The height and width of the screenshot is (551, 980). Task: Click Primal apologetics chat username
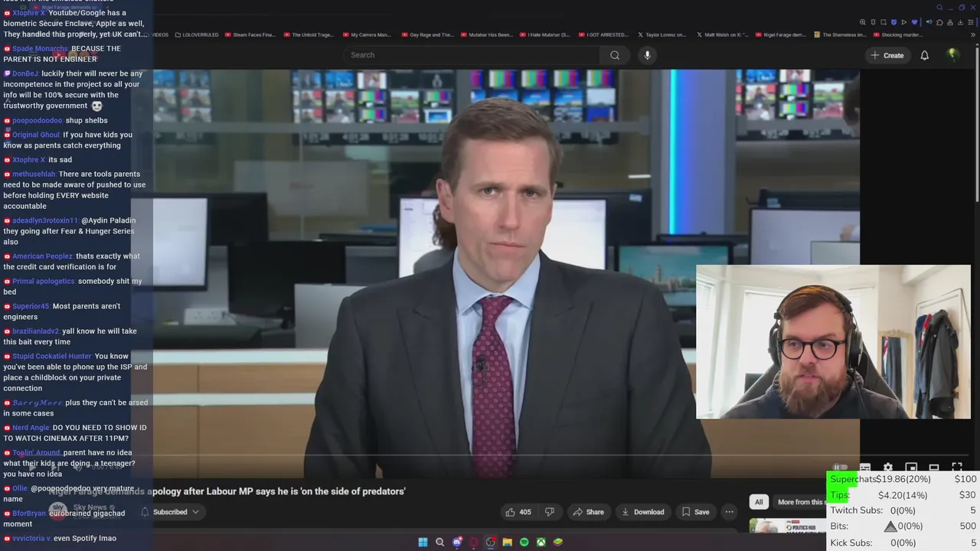(x=43, y=281)
